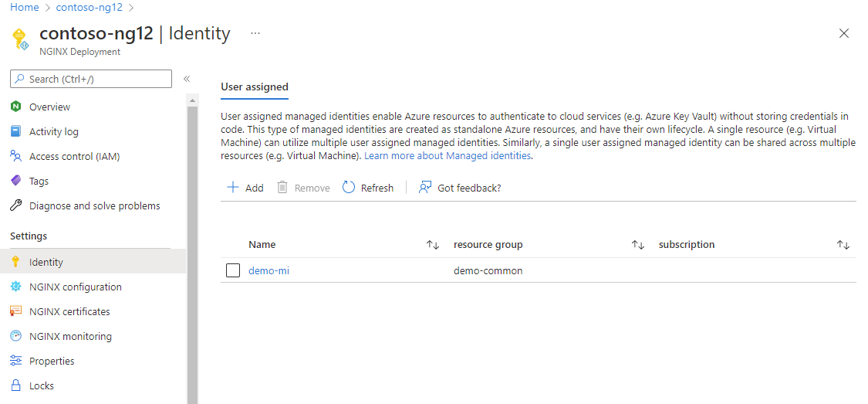Screen dimensions: 868x404
Task: Click the Settings section heading
Action: pyautogui.click(x=29, y=236)
